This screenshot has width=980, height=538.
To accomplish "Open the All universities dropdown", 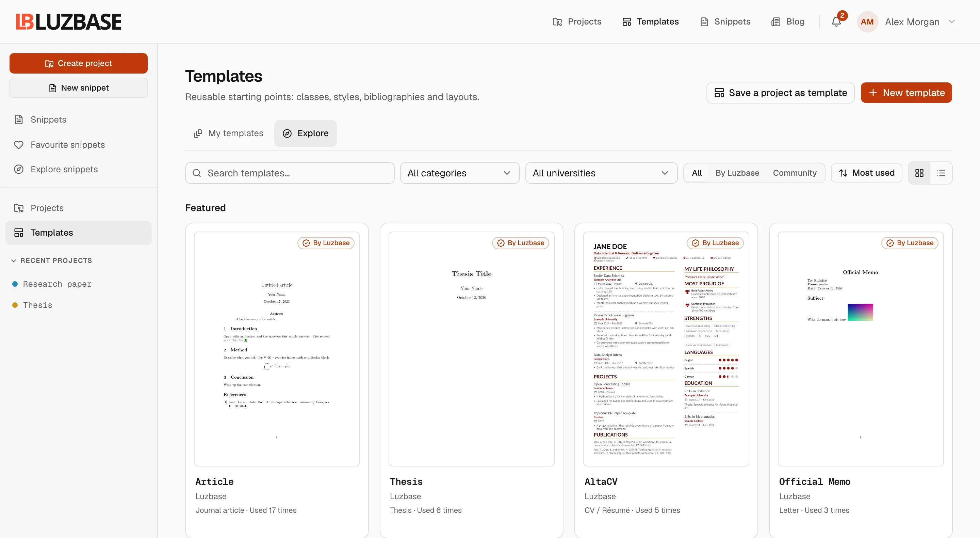I will coord(601,173).
